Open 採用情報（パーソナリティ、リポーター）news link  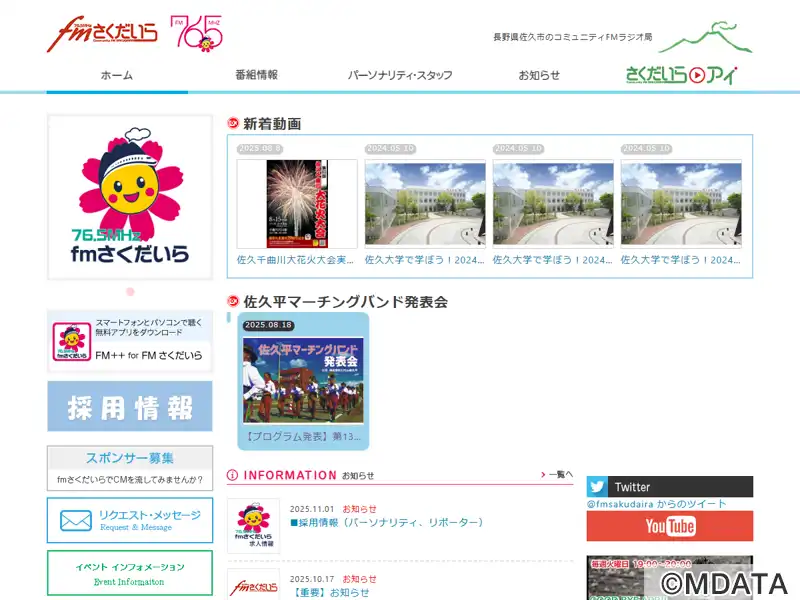point(387,522)
